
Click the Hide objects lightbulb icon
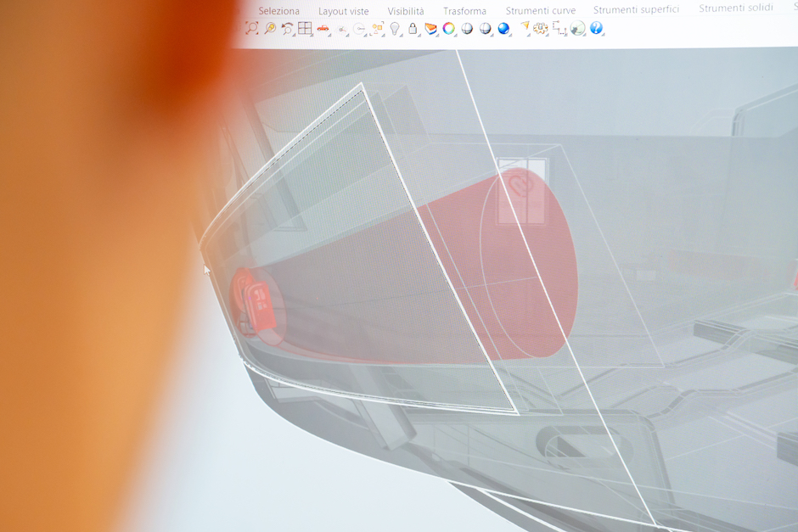[x=395, y=29]
